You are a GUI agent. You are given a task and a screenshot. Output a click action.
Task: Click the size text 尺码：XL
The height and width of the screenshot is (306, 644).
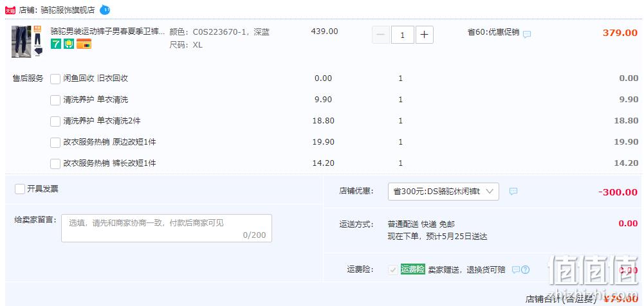(186, 45)
